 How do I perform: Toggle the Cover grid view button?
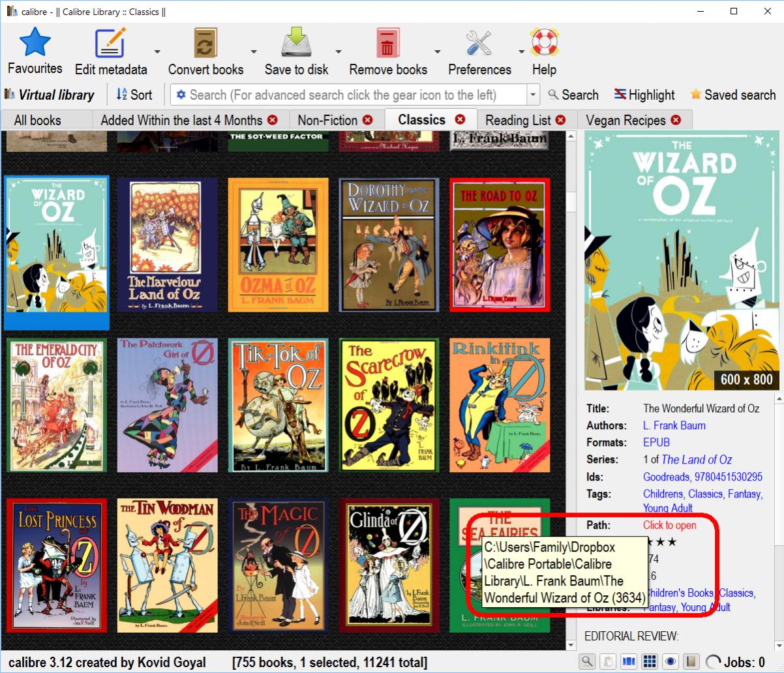(650, 662)
